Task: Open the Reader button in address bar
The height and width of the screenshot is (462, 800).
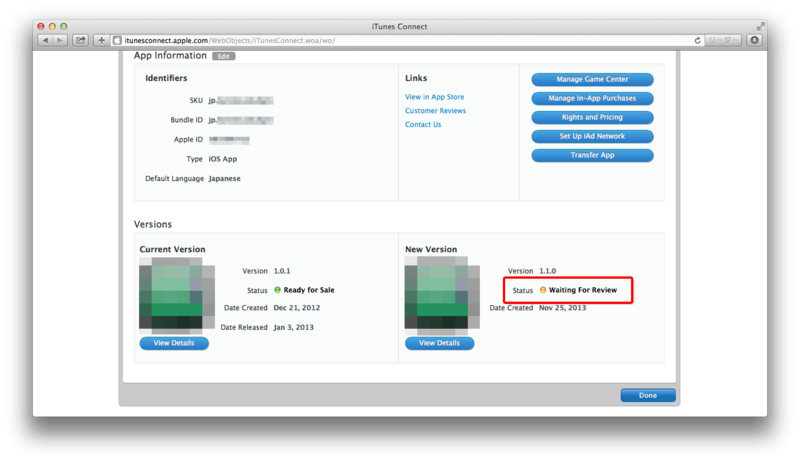Action: click(x=722, y=40)
